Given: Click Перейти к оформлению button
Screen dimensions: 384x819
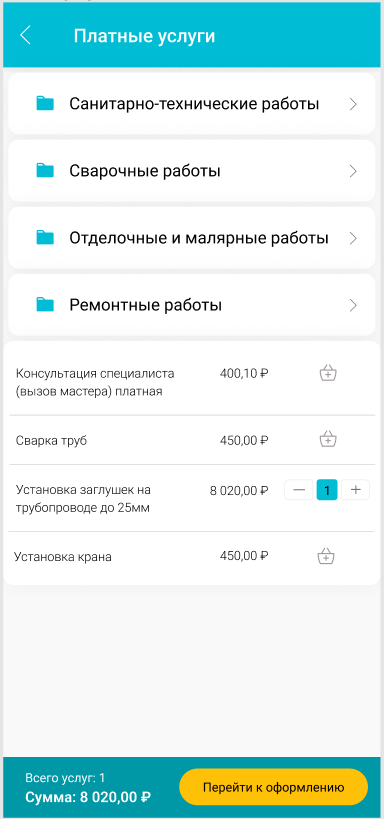Looking at the screenshot, I should [274, 787].
